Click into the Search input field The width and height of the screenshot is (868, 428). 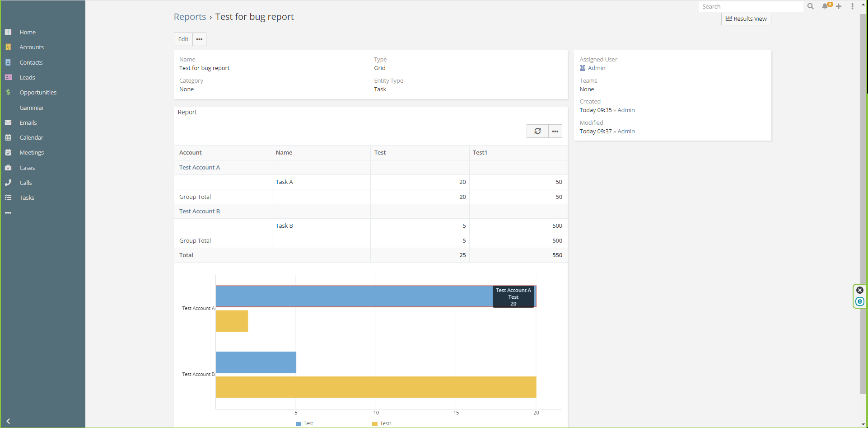coord(750,6)
